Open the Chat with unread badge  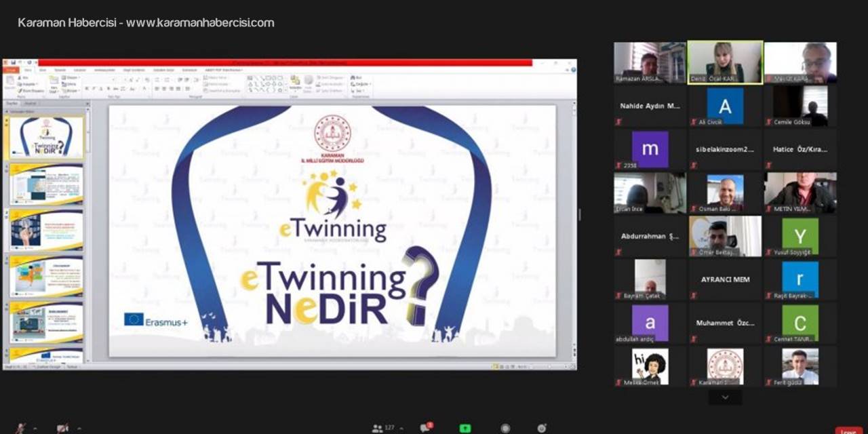pyautogui.click(x=425, y=428)
